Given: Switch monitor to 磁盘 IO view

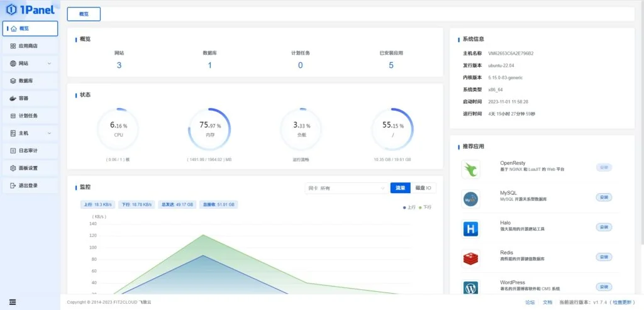Looking at the screenshot, I should 423,188.
